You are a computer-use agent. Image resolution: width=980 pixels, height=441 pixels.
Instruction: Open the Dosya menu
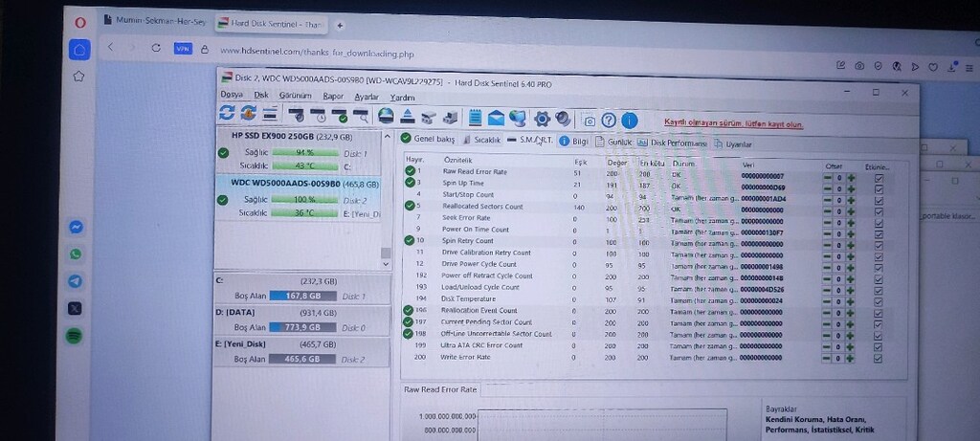pos(232,95)
